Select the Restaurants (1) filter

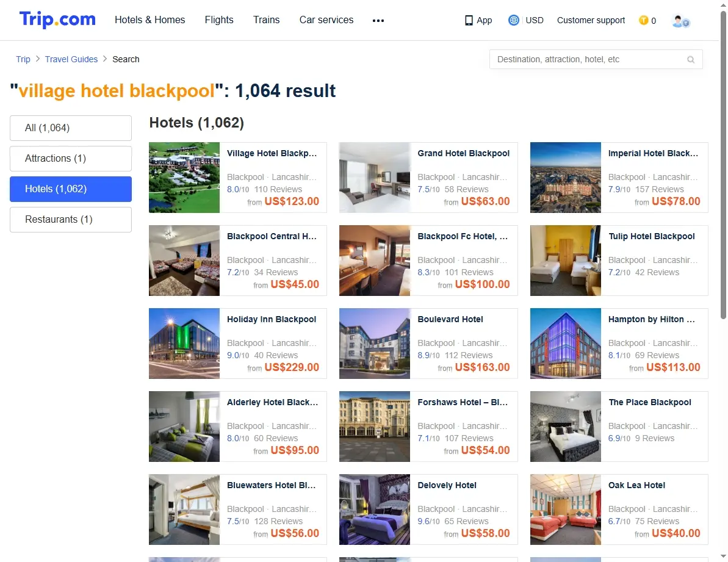[x=71, y=220]
